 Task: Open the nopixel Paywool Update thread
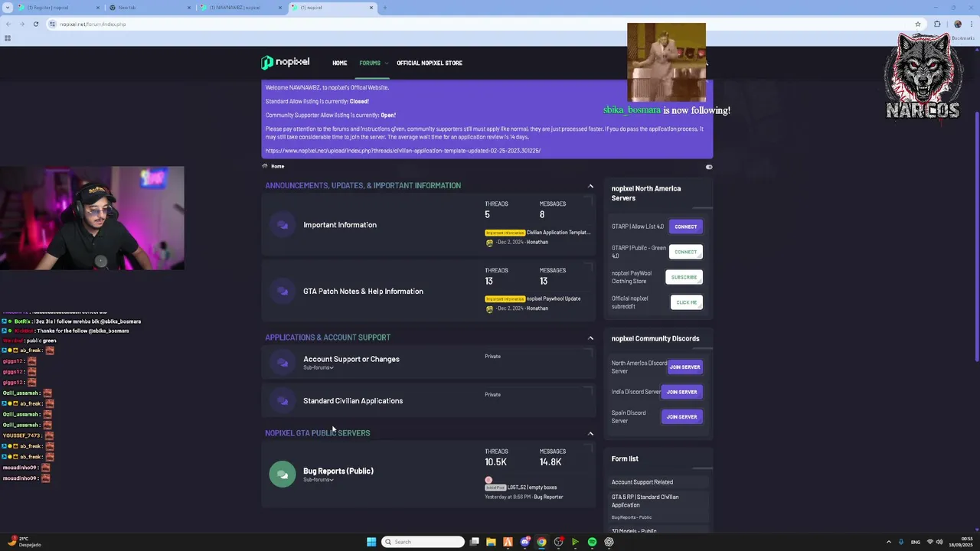[554, 298]
